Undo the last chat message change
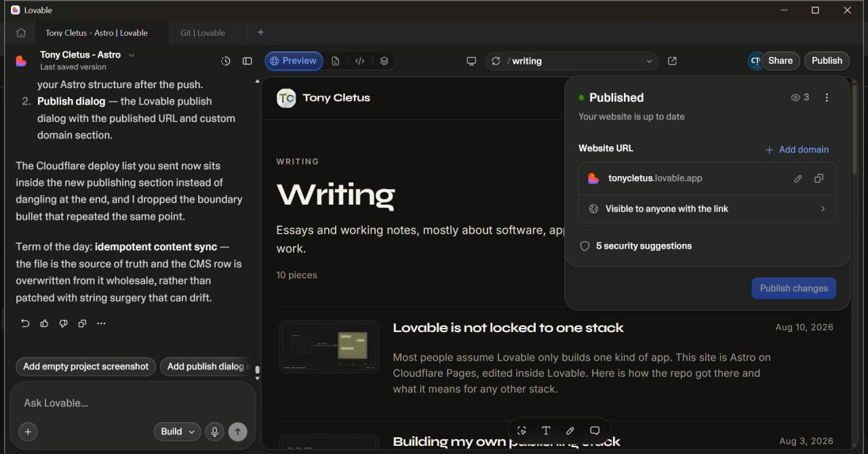This screenshot has width=868, height=454. pos(25,323)
